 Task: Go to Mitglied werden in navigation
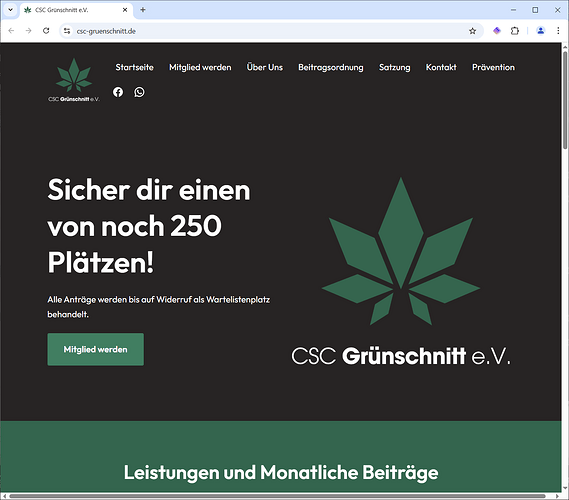click(200, 67)
